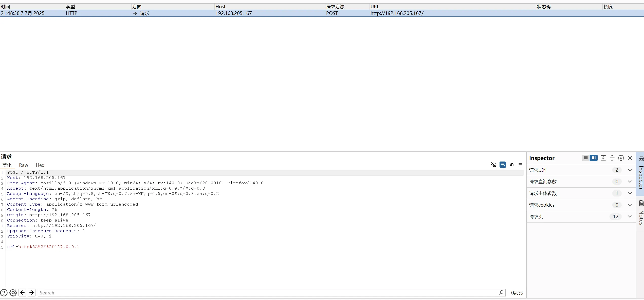The height and width of the screenshot is (300, 644).
Task: Toggle hide non-printable characters eye icon
Action: 493,165
